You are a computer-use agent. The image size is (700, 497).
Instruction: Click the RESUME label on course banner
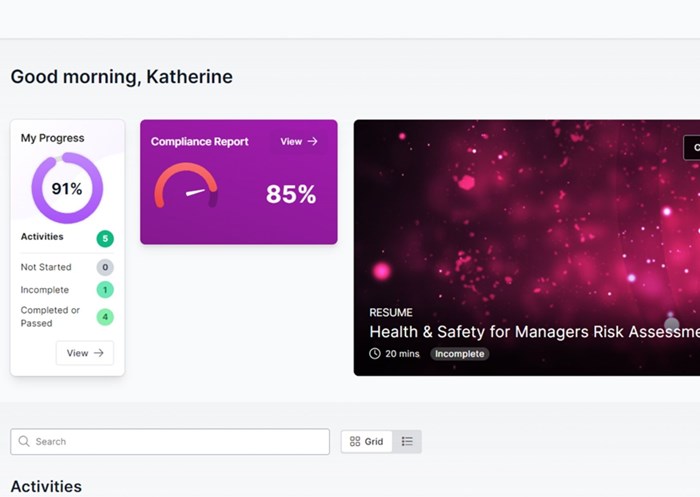(x=391, y=313)
